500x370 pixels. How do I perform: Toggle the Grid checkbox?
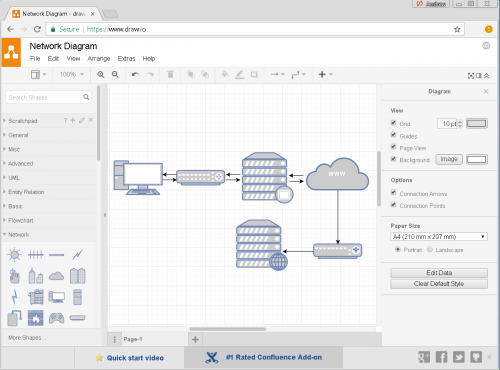(x=393, y=123)
